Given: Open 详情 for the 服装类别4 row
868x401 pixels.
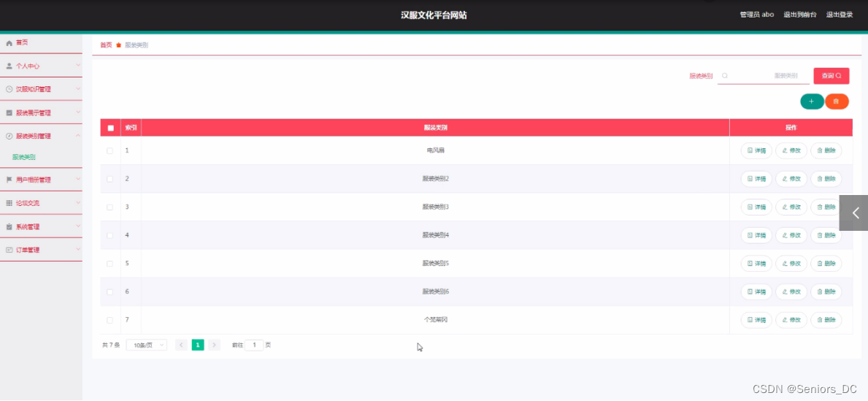Looking at the screenshot, I should click(x=756, y=235).
